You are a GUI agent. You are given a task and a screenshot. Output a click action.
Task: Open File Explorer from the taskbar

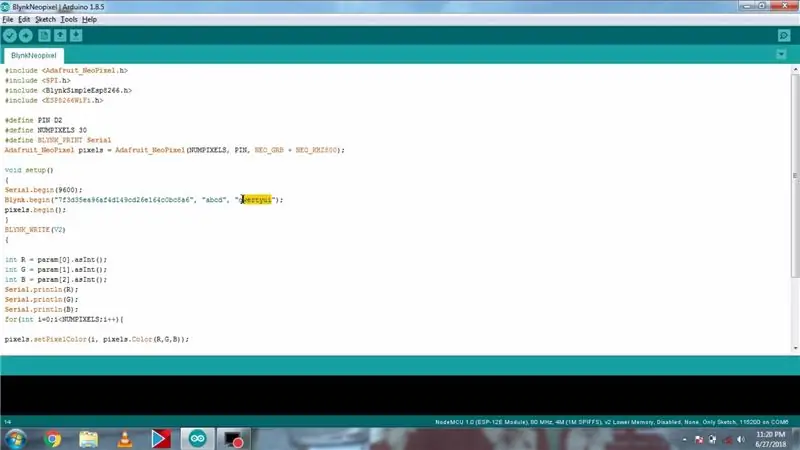[88, 439]
